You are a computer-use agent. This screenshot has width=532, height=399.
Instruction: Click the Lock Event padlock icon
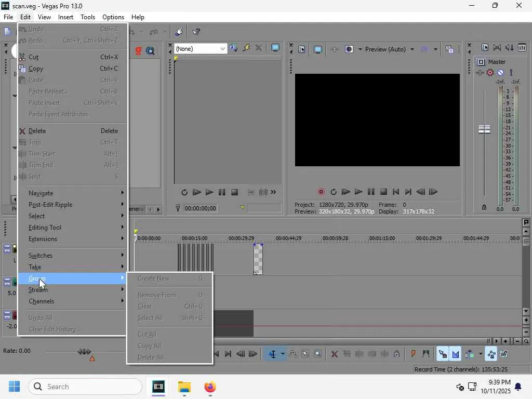tap(396, 354)
